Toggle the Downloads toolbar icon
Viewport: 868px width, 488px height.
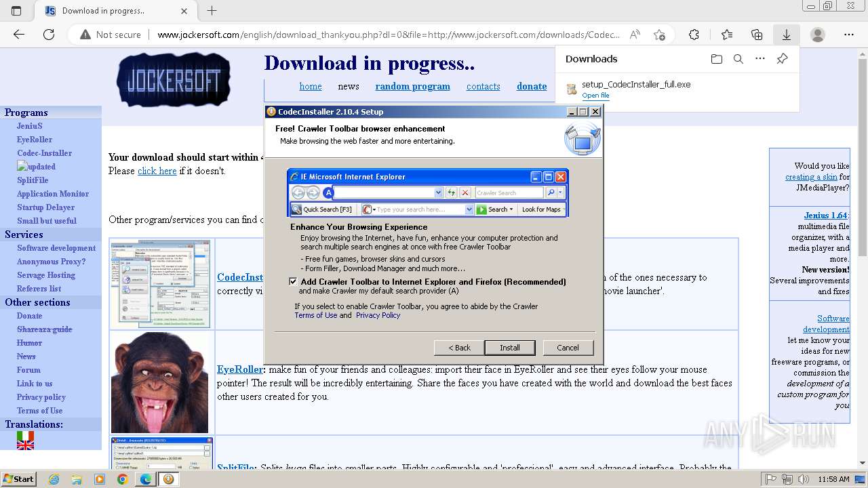pyautogui.click(x=787, y=35)
